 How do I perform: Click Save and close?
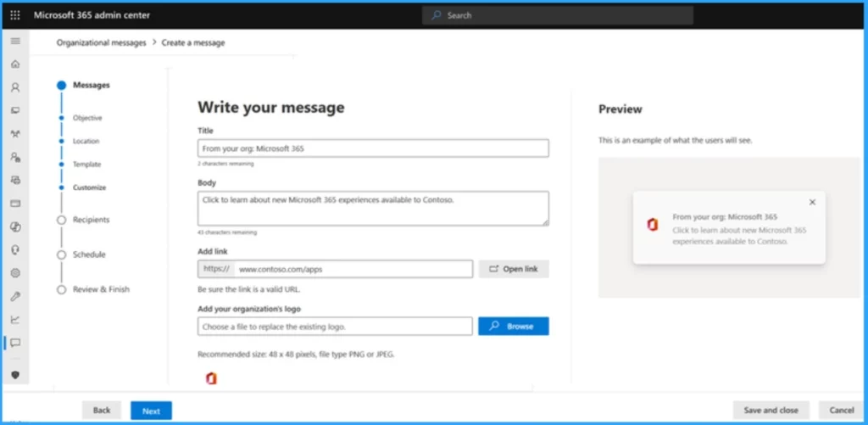point(771,411)
